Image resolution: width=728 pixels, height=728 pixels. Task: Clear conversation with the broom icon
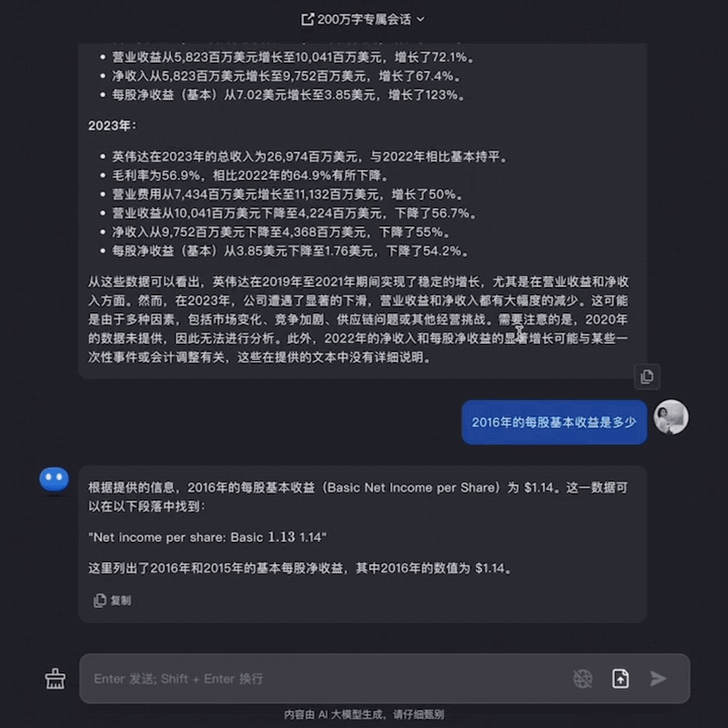point(55,679)
